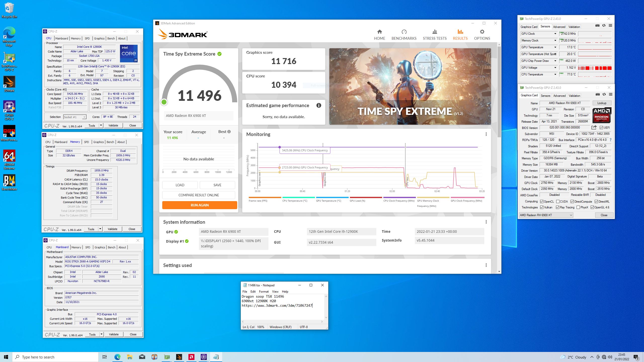Open the Settings used three-dot menu
The width and height of the screenshot is (644, 362).
(486, 265)
